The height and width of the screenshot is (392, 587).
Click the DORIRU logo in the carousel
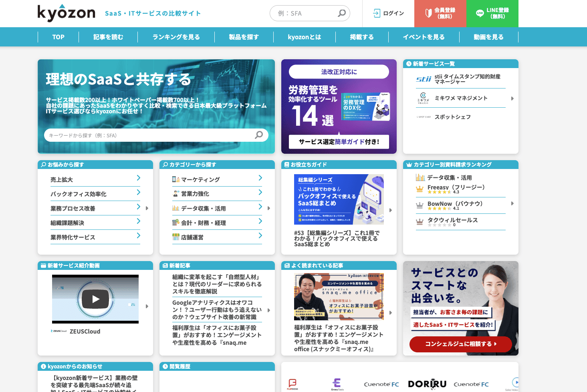[427, 384]
